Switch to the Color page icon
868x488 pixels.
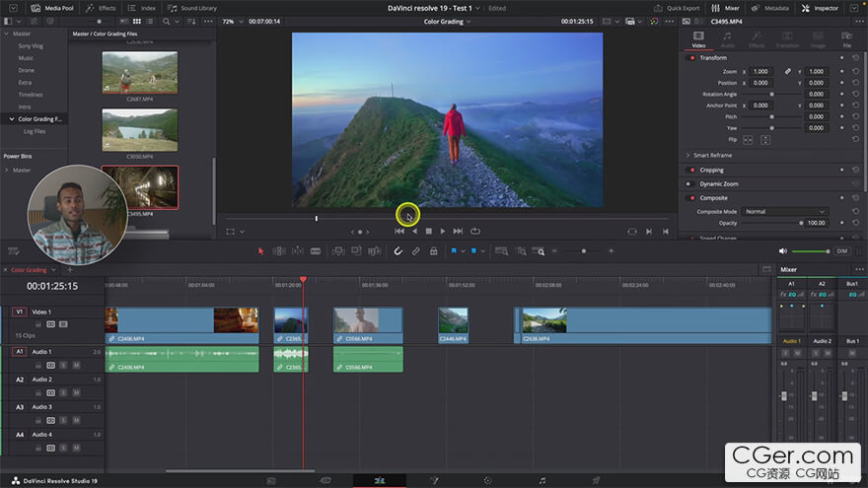coord(487,481)
